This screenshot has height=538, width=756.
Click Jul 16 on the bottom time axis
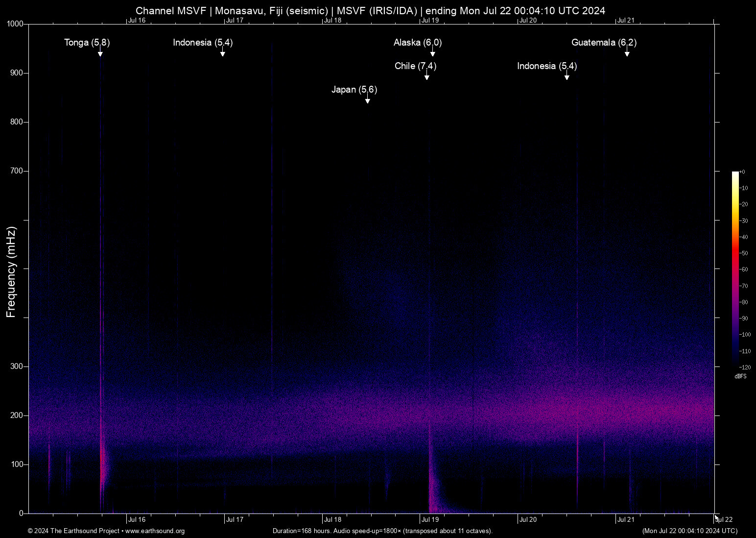coord(137,520)
